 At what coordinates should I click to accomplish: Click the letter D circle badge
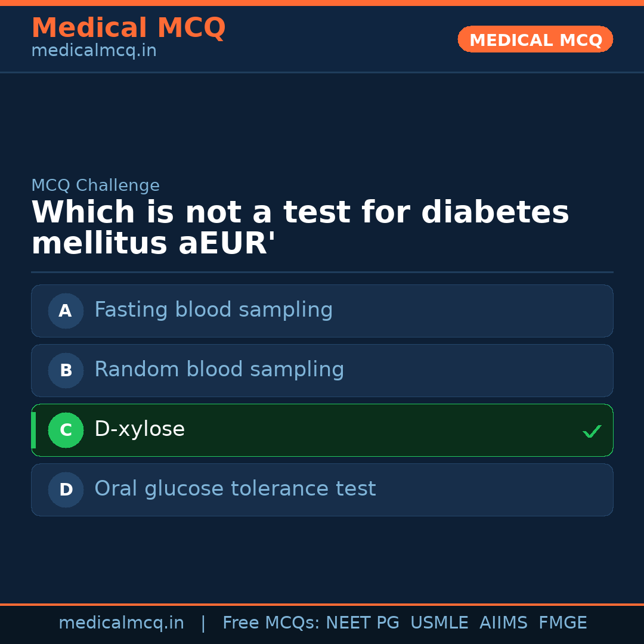click(66, 490)
